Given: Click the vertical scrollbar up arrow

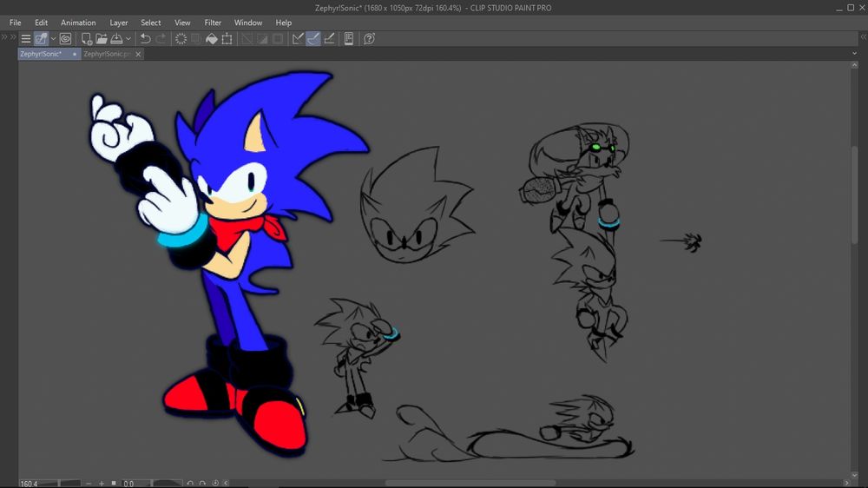Looking at the screenshot, I should (x=855, y=65).
